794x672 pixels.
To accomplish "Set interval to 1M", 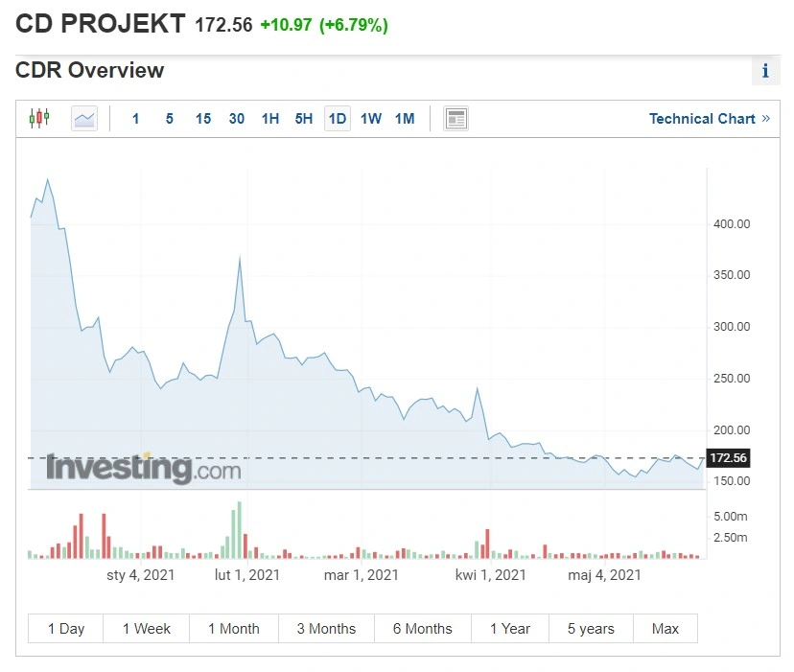I will coord(405,119).
